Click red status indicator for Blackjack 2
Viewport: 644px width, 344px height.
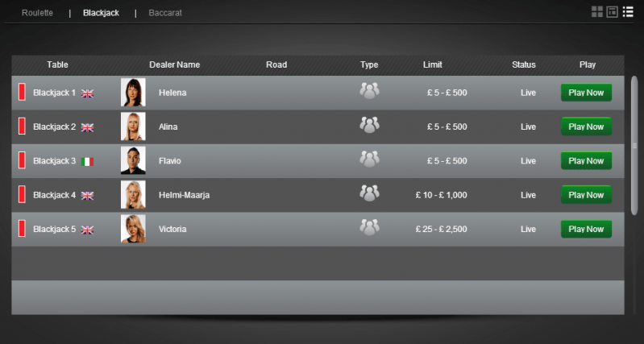(x=22, y=126)
